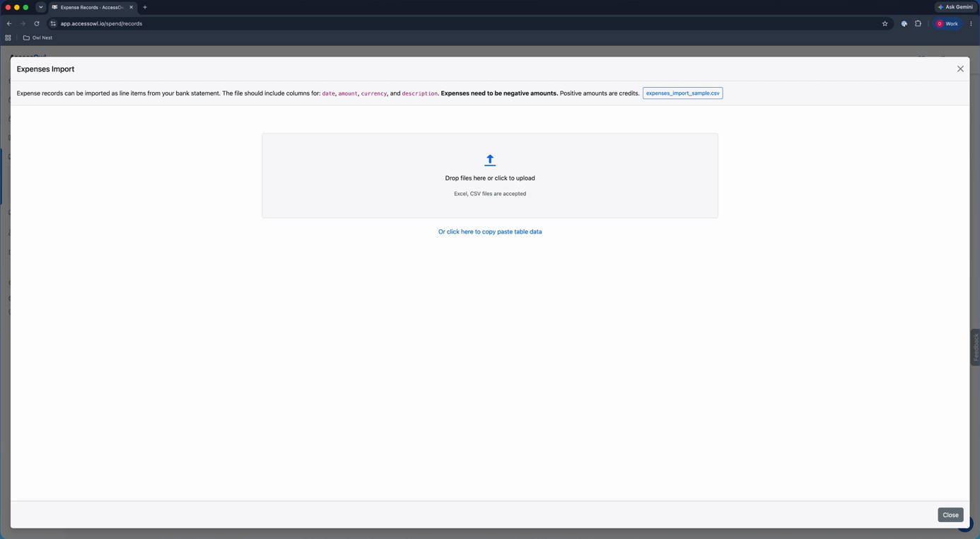Download expenses_import_sample.csv file

click(682, 93)
